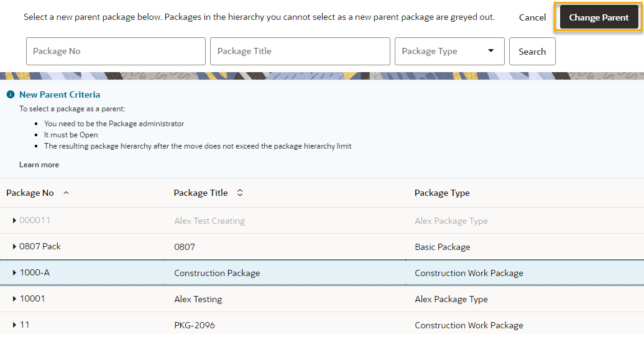This screenshot has height=337, width=644.
Task: Expand the 000011 package row
Action: 14,221
